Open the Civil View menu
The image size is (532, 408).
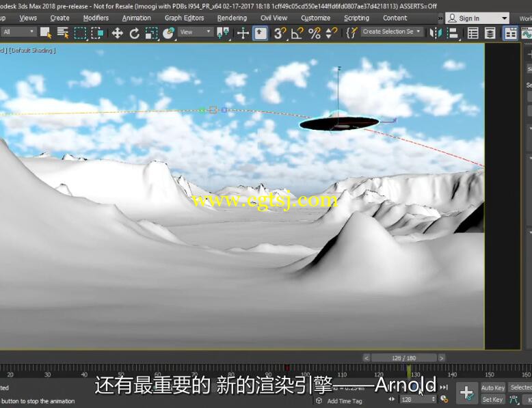coord(274,18)
